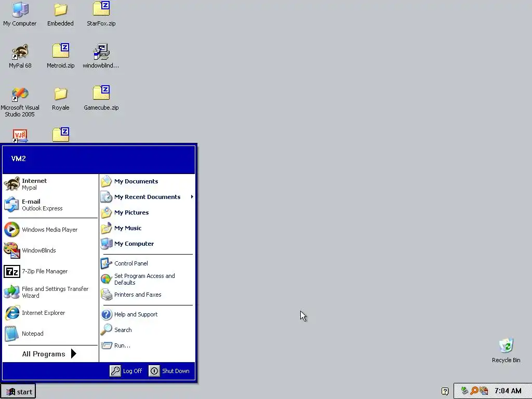Image resolution: width=532 pixels, height=399 pixels.
Task: Launch Microsoft Visual Studio 2005 shortcut
Action: pyautogui.click(x=20, y=102)
